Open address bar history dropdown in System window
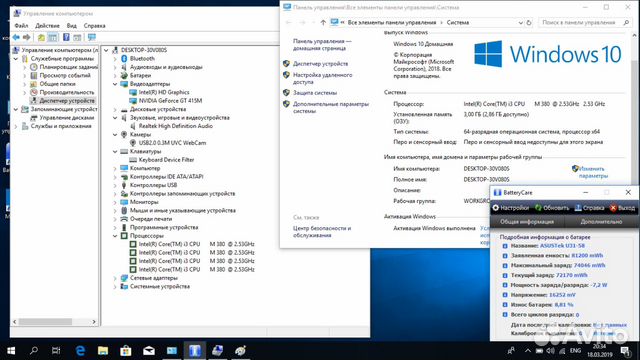The width and height of the screenshot is (640, 360). (x=520, y=23)
